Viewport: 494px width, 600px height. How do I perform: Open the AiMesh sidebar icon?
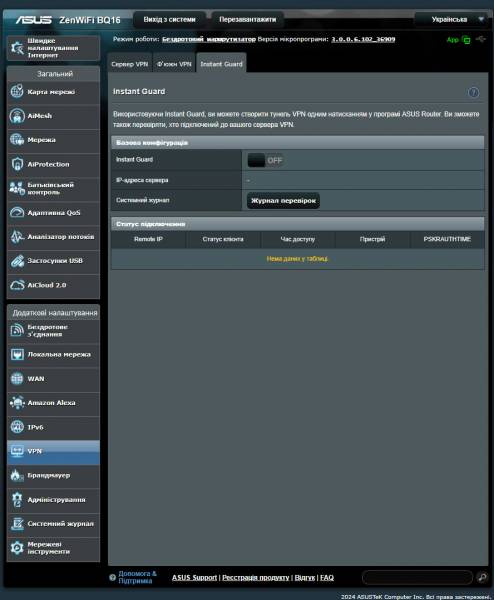pos(17,116)
